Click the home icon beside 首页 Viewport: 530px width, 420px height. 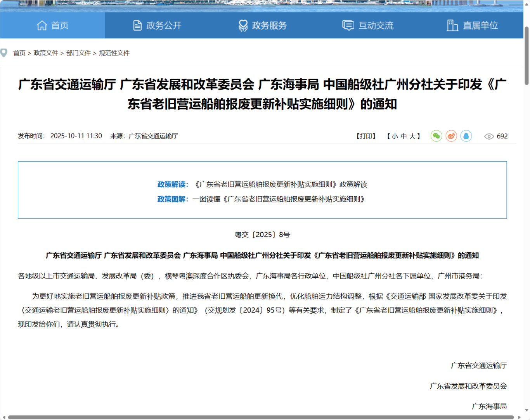pos(42,25)
